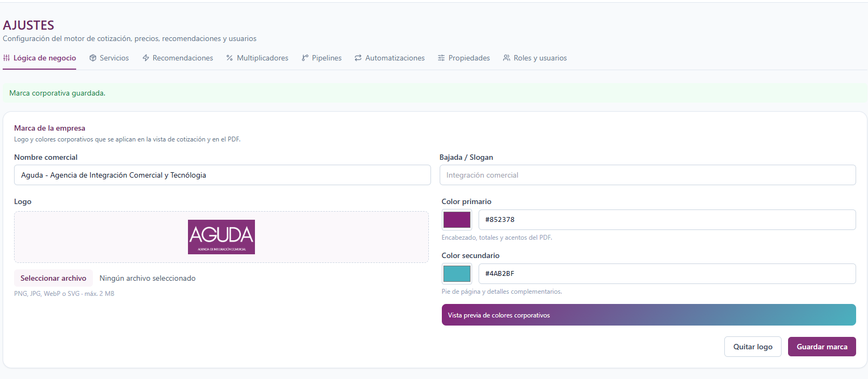The height and width of the screenshot is (379, 868).
Task: Click 'Pie de página y detalles complementarios.' hint
Action: coord(502,292)
